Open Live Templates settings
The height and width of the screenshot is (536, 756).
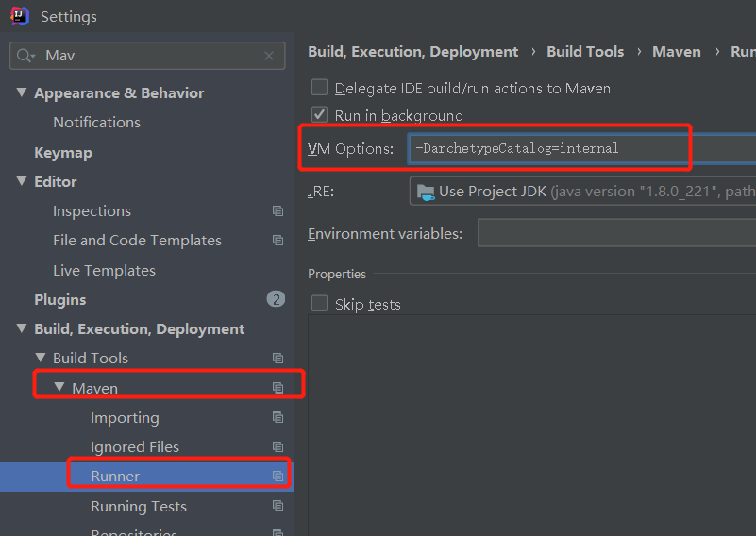coord(104,271)
